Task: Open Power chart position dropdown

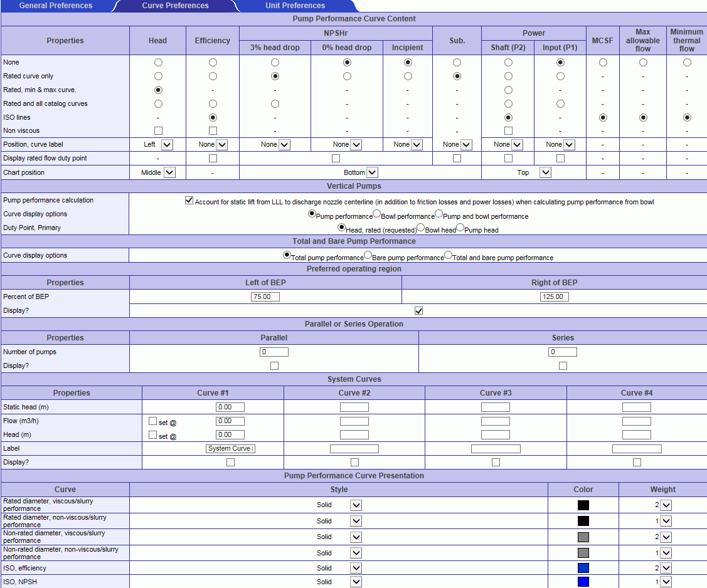Action: pyautogui.click(x=546, y=172)
